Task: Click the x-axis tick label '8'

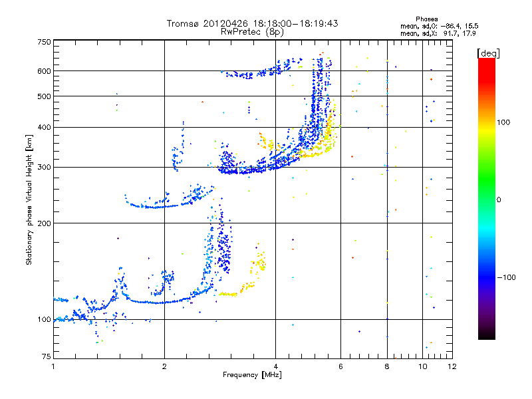Action: pyautogui.click(x=387, y=366)
